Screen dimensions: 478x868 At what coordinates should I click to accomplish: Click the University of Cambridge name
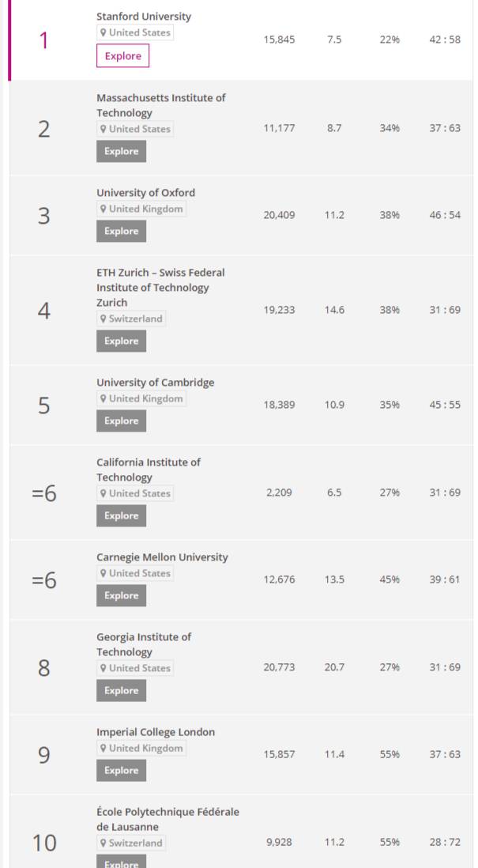coord(156,383)
